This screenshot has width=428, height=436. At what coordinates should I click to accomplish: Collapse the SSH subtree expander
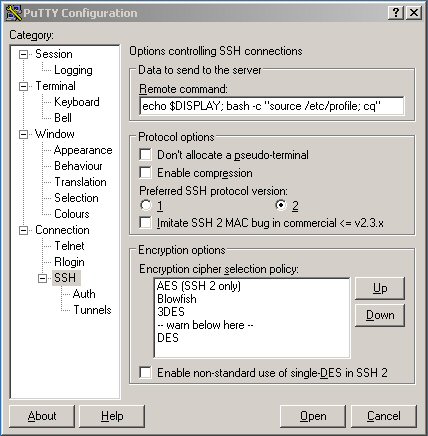tap(42, 278)
